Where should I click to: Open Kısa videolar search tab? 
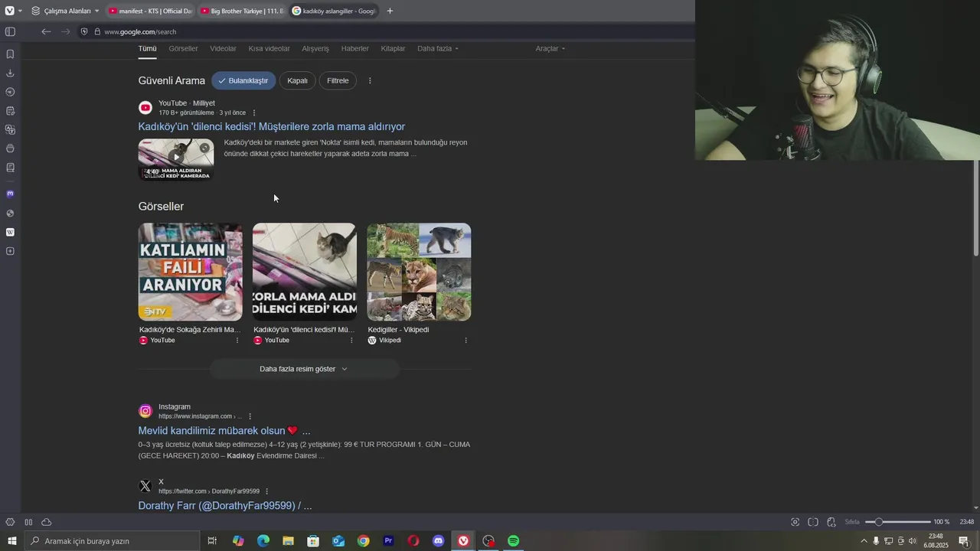269,49
